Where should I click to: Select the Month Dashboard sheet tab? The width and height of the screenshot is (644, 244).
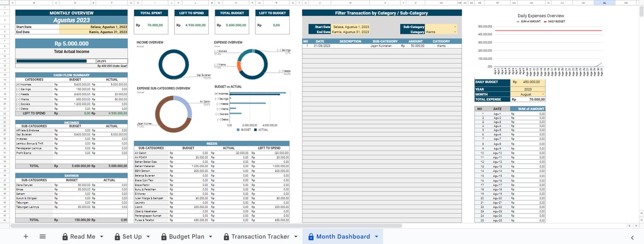click(343, 236)
